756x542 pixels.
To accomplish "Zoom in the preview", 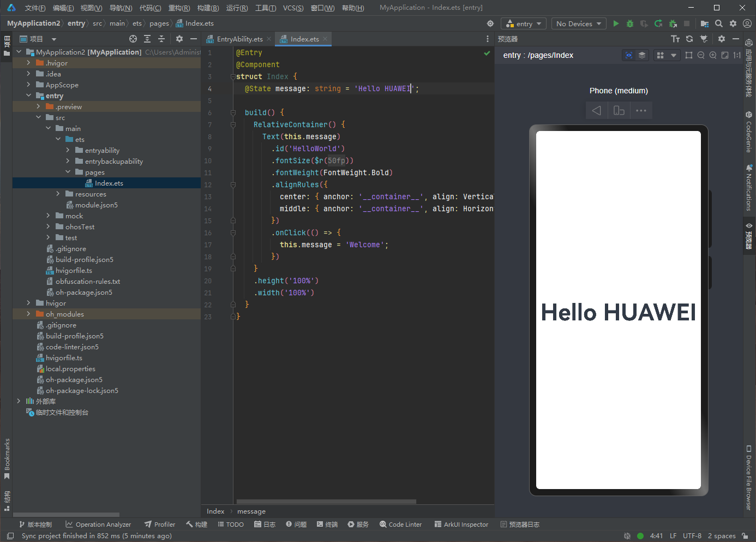I will (713, 55).
